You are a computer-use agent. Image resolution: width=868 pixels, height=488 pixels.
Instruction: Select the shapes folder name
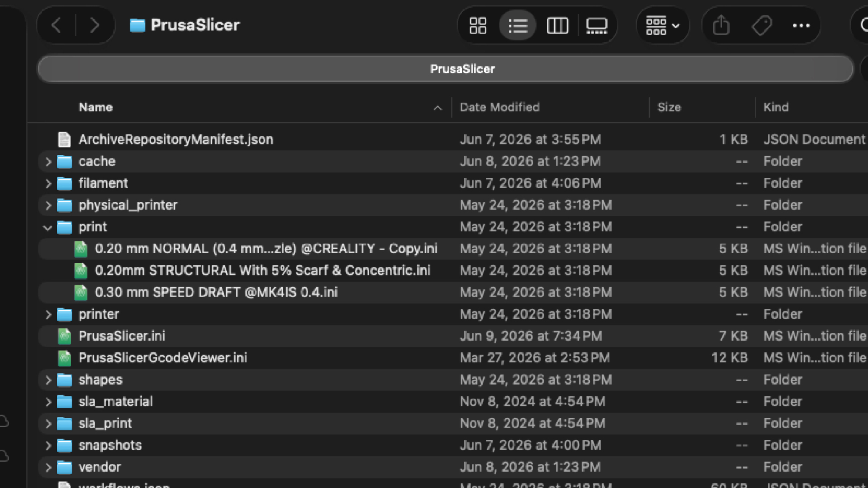100,380
